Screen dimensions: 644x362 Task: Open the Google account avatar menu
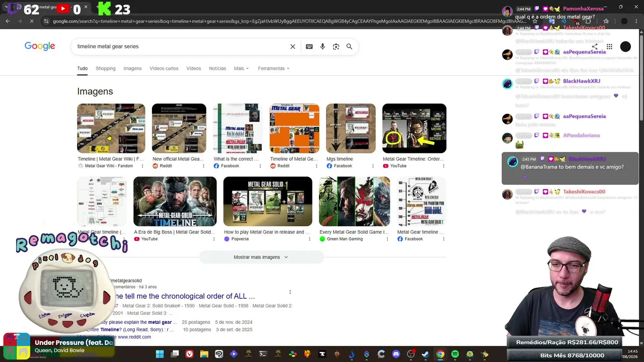(x=625, y=46)
